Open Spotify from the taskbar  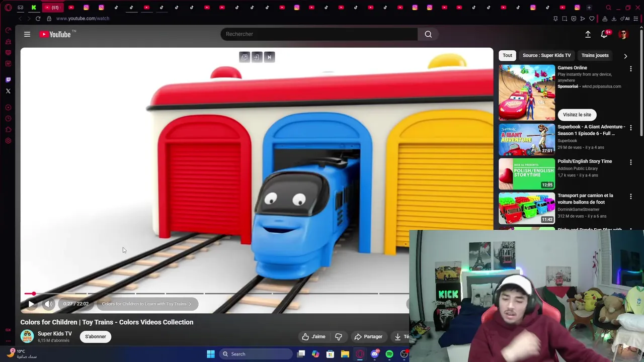click(389, 354)
